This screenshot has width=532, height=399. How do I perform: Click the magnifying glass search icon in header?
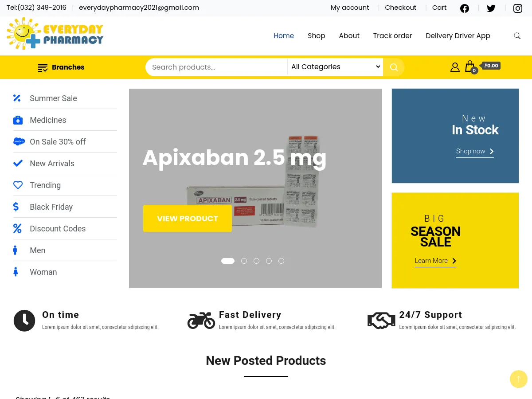[x=517, y=36]
